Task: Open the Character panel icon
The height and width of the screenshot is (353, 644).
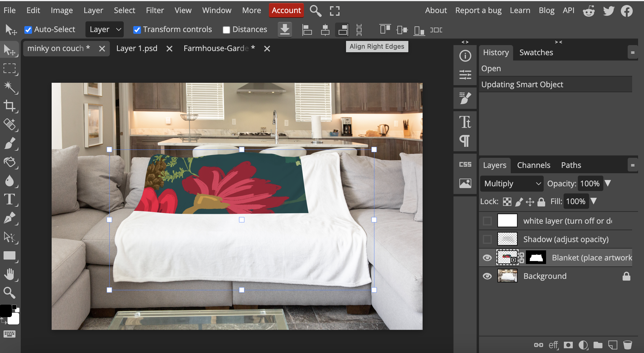Action: (465, 122)
